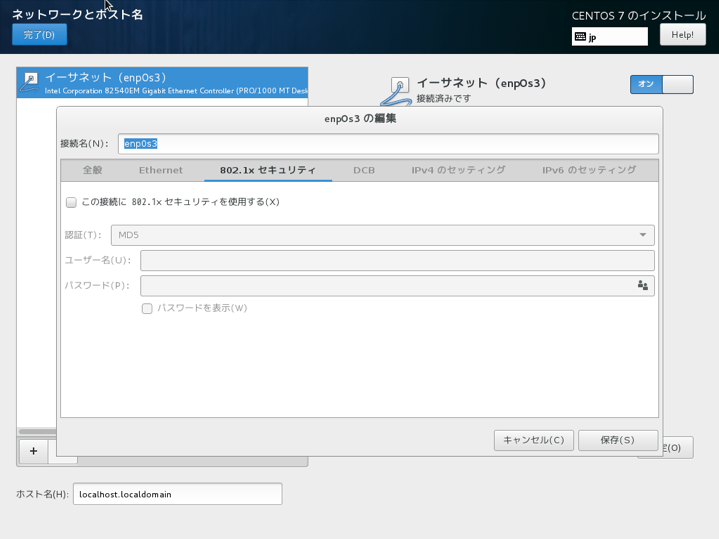Enable 802.1x security for this connection
The width and height of the screenshot is (719, 539).
(71, 202)
